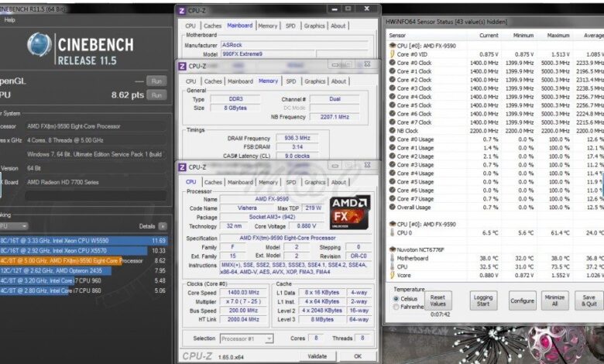Click the clock icon beside Core #4 Clock

[393, 96]
